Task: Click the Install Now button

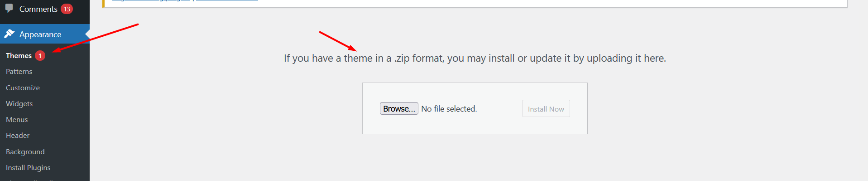Action: coord(546,109)
